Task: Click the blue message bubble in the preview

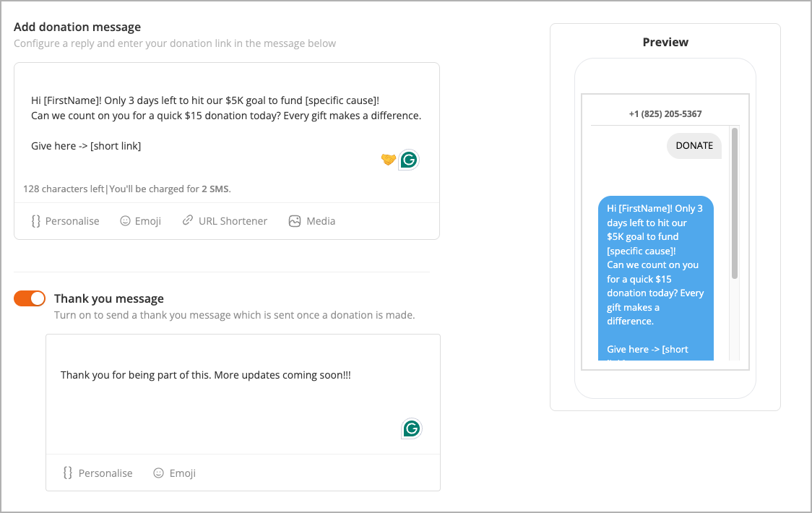Action: [656, 278]
